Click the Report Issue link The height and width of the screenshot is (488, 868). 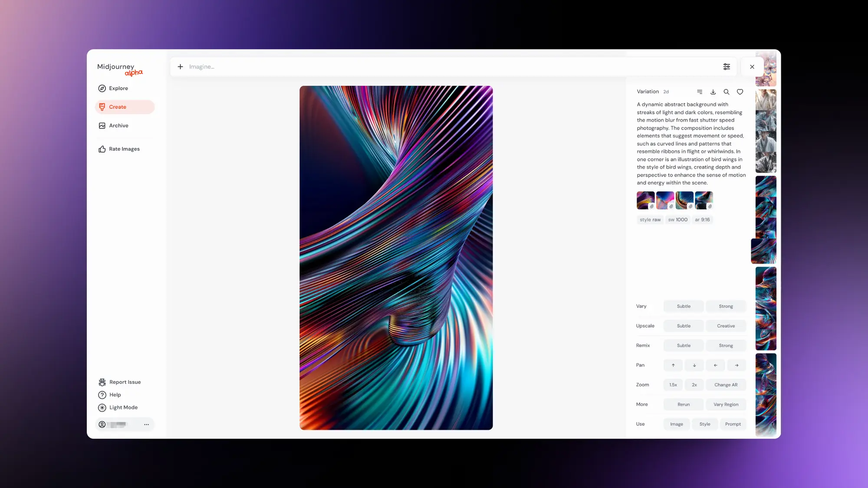(x=125, y=382)
